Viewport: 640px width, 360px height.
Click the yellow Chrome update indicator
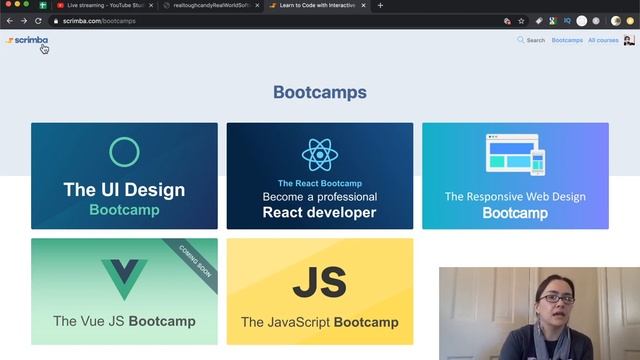pos(630,21)
